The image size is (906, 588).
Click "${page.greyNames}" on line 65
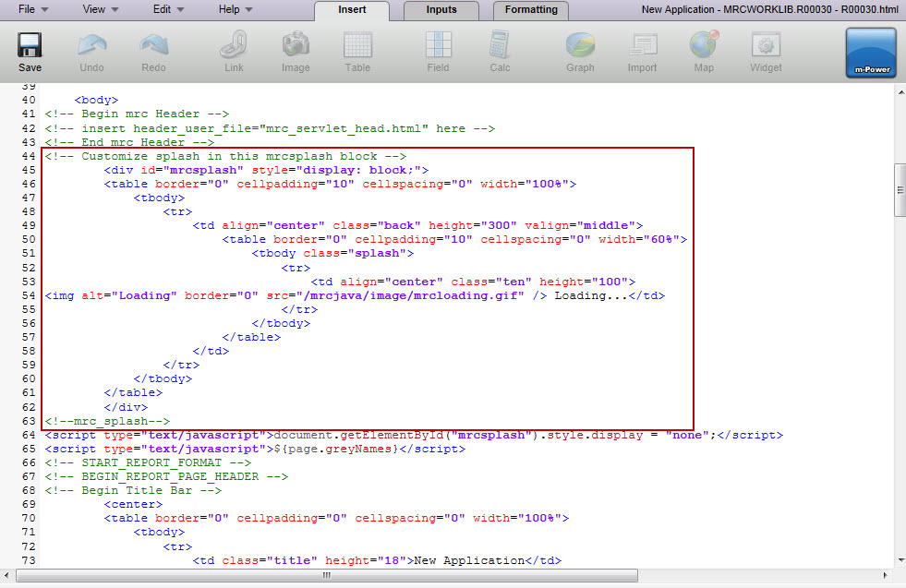point(336,449)
